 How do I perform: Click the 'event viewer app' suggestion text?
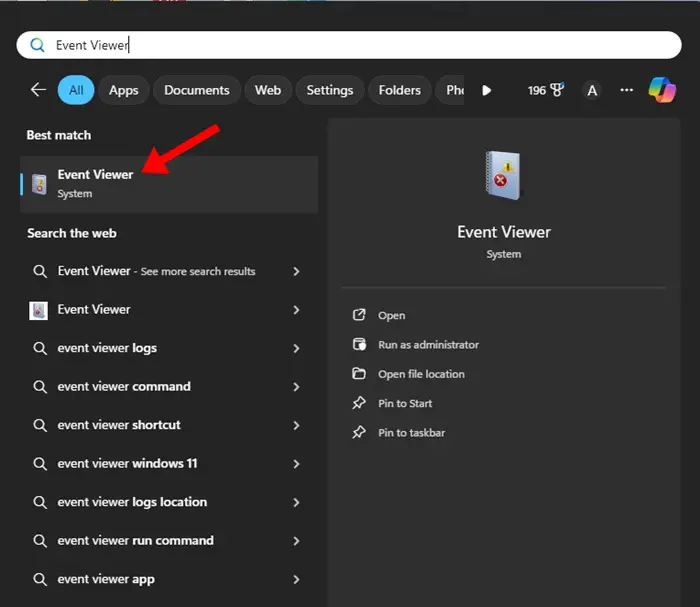tap(106, 579)
